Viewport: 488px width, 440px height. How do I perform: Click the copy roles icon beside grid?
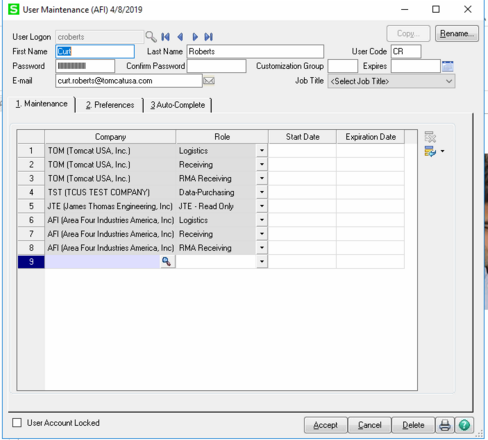click(x=430, y=151)
